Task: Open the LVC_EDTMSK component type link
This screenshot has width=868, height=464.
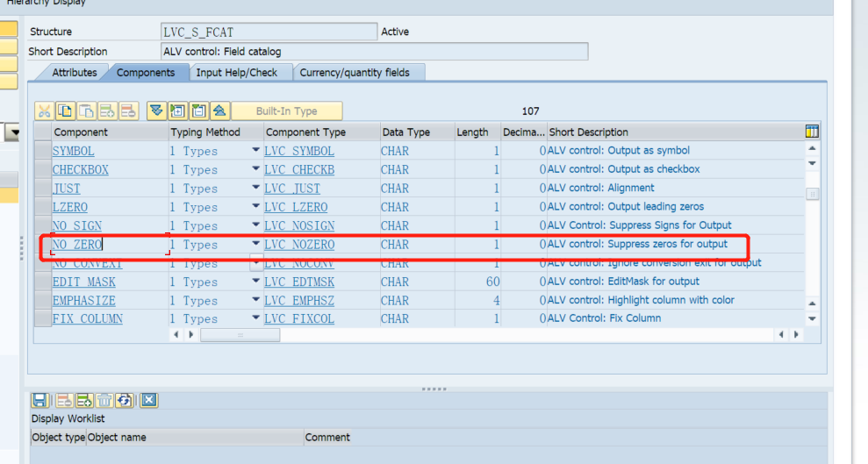Action: click(299, 282)
